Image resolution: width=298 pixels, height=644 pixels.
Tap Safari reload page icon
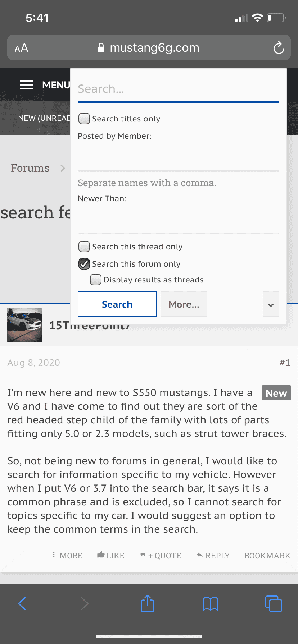coord(279,48)
